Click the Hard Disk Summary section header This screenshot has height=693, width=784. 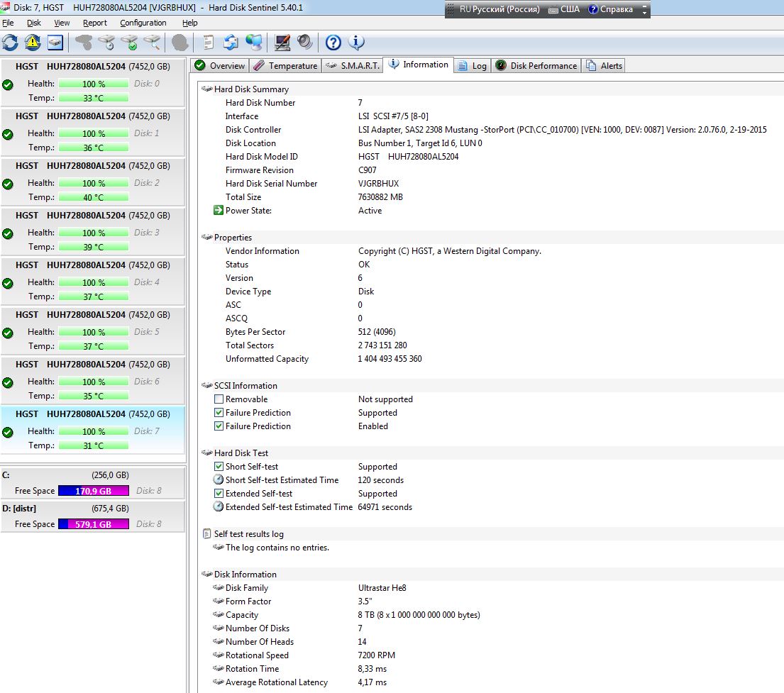[251, 89]
